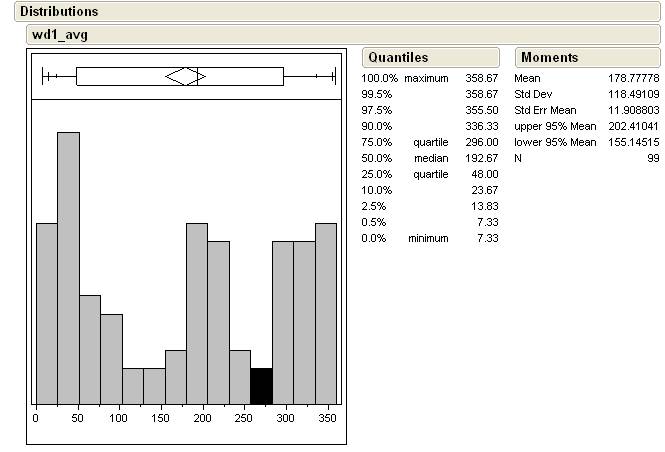
Task: Collapse the Distributions outline header
Action: pyautogui.click(x=59, y=12)
